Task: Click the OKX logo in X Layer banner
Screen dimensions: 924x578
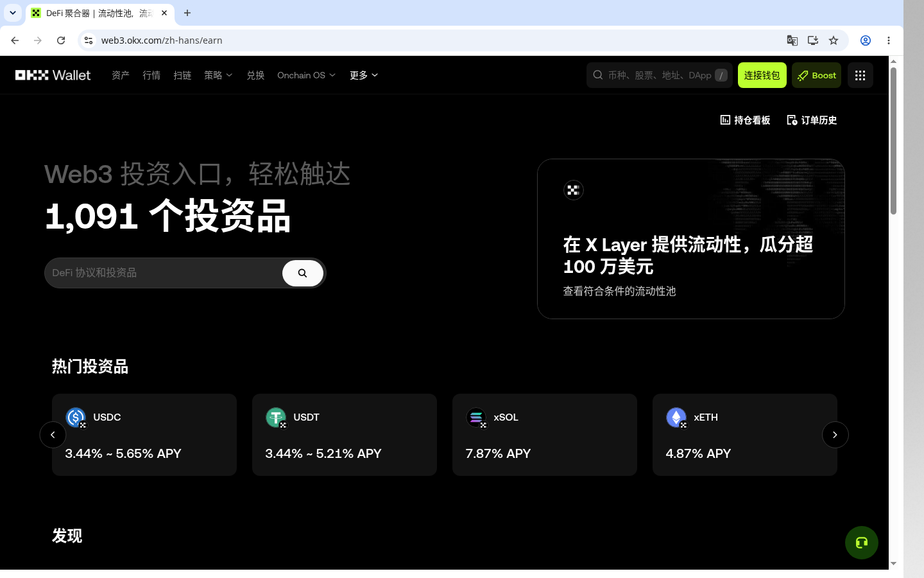Action: [x=573, y=190]
